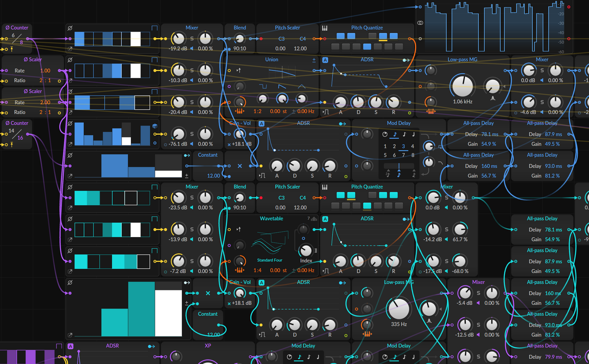Mute the -14.2 dB mixer channel via speaker icon

click(446, 239)
